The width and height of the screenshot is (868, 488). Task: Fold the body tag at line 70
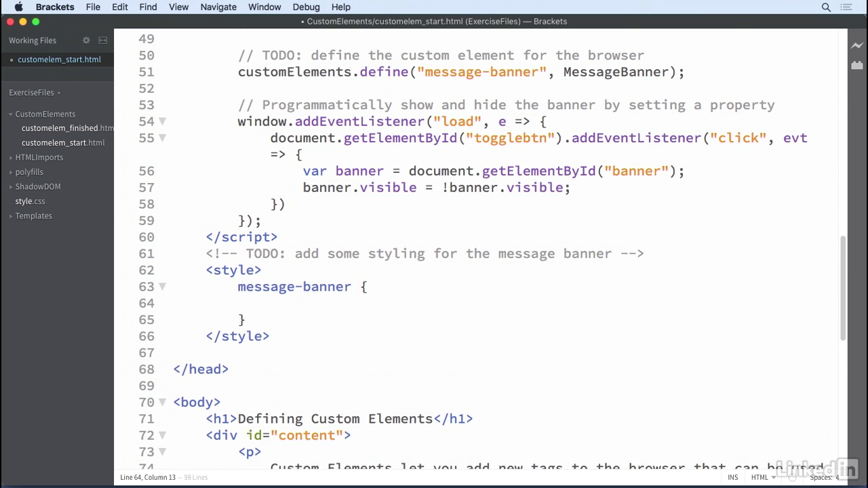click(x=163, y=402)
